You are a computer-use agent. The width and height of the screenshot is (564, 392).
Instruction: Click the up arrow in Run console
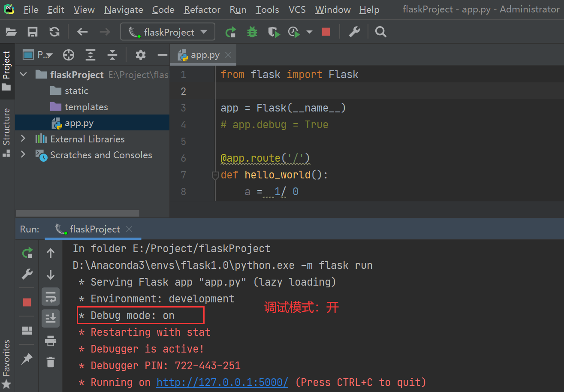[x=51, y=253]
